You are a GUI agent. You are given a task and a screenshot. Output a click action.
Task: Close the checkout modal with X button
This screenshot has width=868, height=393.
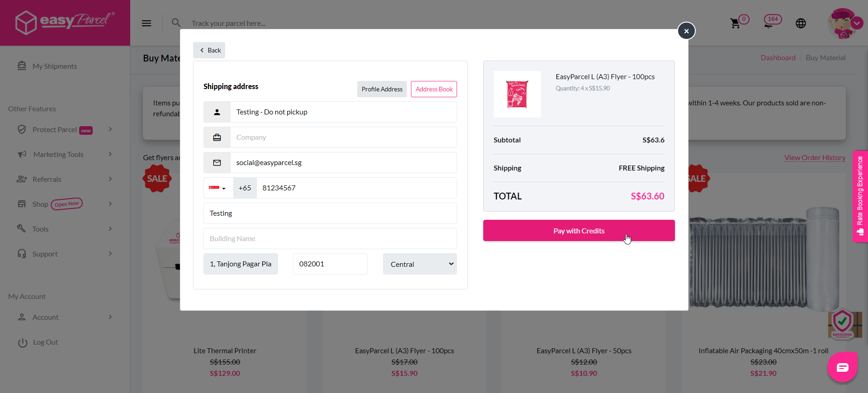(x=686, y=31)
